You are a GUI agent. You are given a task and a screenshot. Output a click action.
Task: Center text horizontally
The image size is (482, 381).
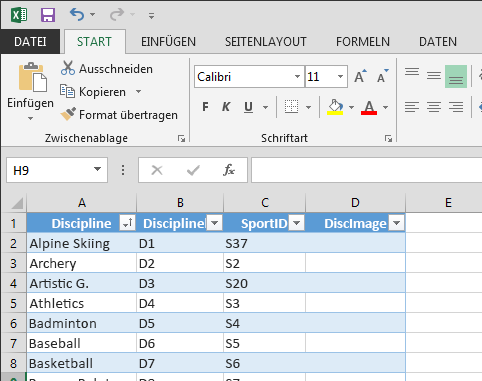tap(434, 107)
